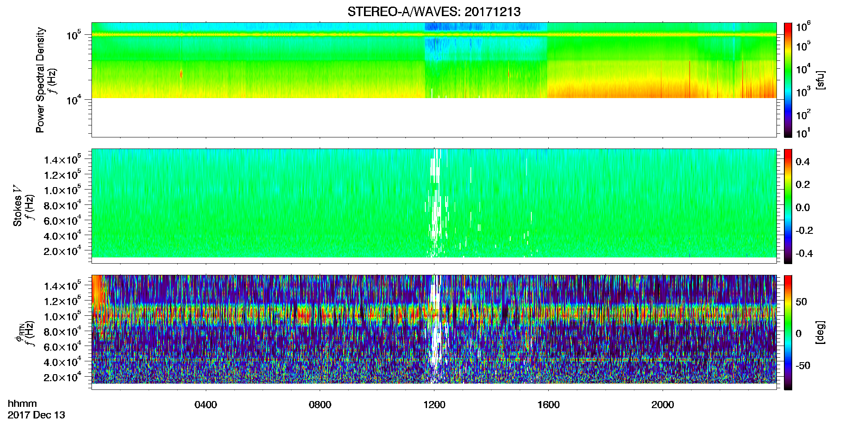This screenshot has width=868, height=447.
Task: Click the "0" tick on the degrees color bar
Action: [798, 334]
